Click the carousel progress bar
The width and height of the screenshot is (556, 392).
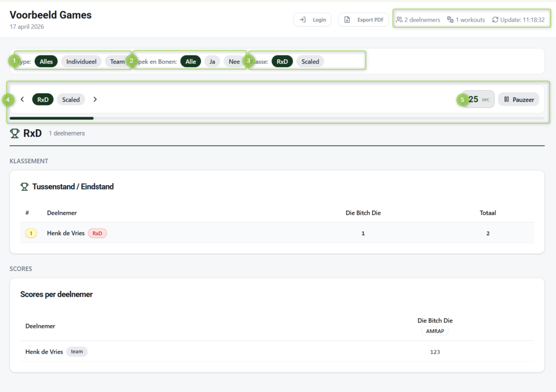coord(277,118)
